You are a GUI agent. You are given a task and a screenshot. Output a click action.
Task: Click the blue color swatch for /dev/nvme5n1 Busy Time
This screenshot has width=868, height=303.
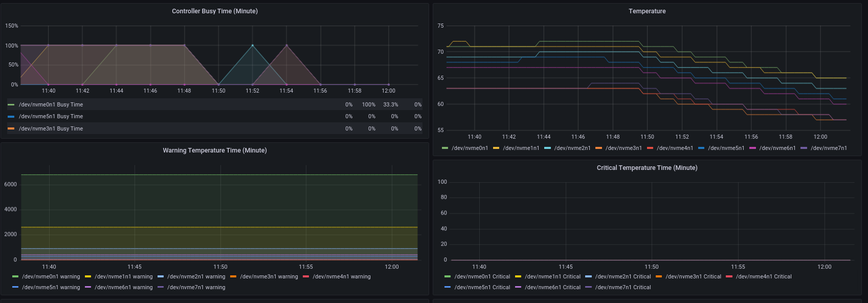(11, 117)
